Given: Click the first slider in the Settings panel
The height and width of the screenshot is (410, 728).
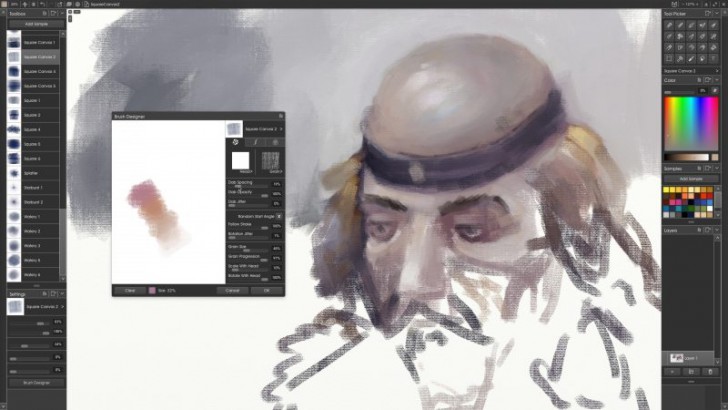Looking at the screenshot, I should (30, 322).
